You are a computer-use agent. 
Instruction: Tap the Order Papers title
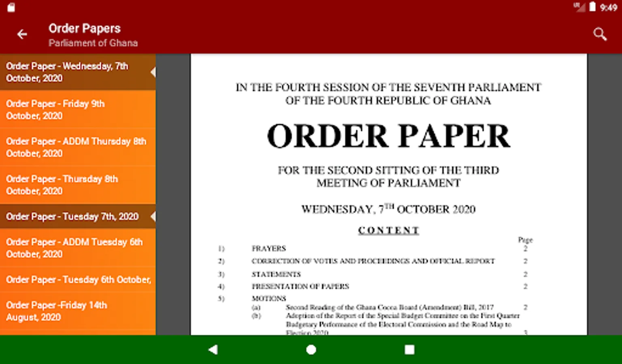click(85, 28)
